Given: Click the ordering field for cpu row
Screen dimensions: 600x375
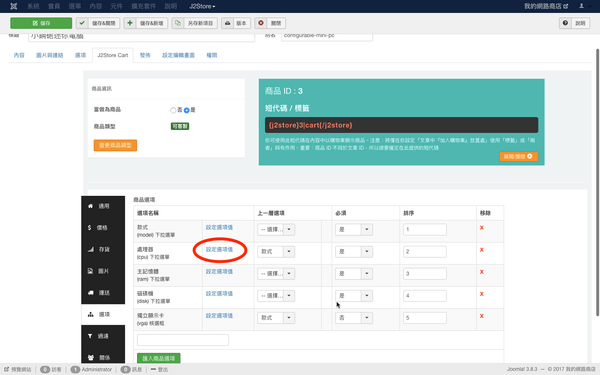Looking at the screenshot, I should click(x=425, y=251).
